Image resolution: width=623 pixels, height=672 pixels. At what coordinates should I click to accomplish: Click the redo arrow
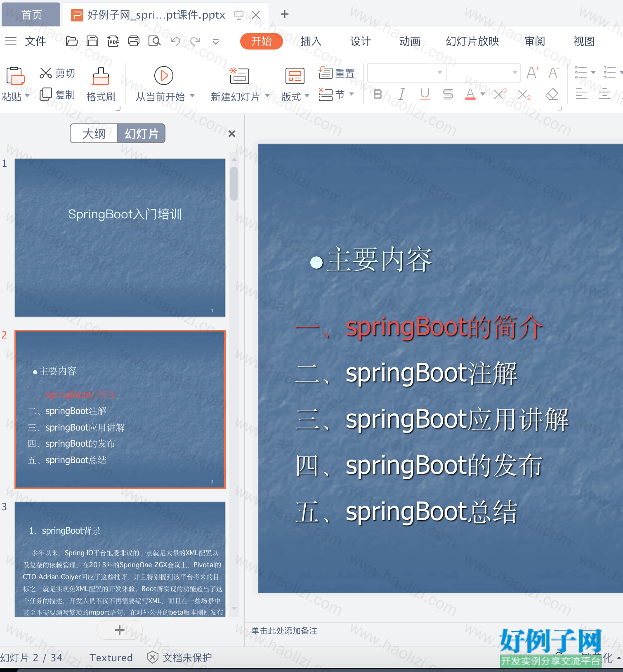click(195, 41)
